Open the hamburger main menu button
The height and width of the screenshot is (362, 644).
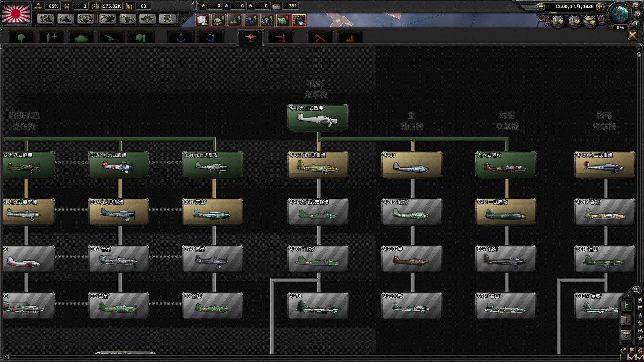pos(636,6)
